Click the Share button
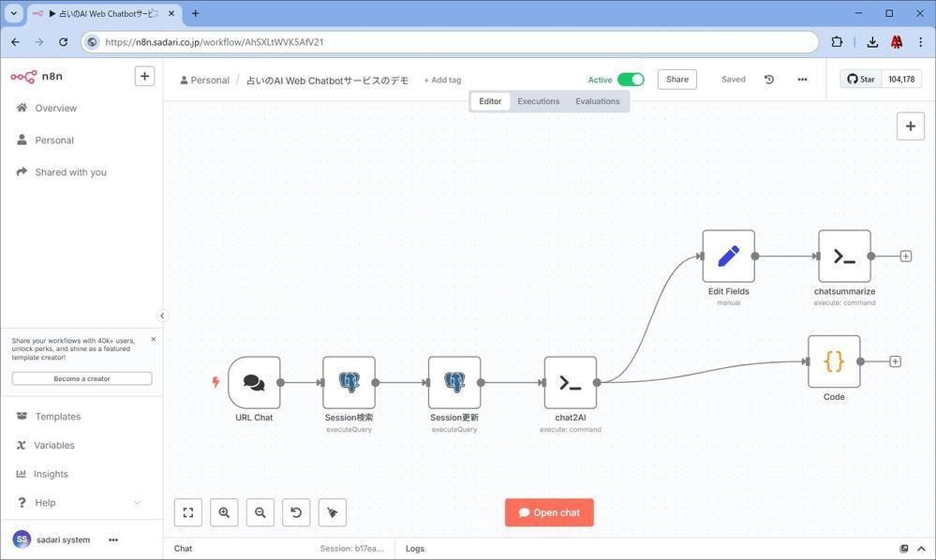The image size is (936, 560). click(676, 80)
